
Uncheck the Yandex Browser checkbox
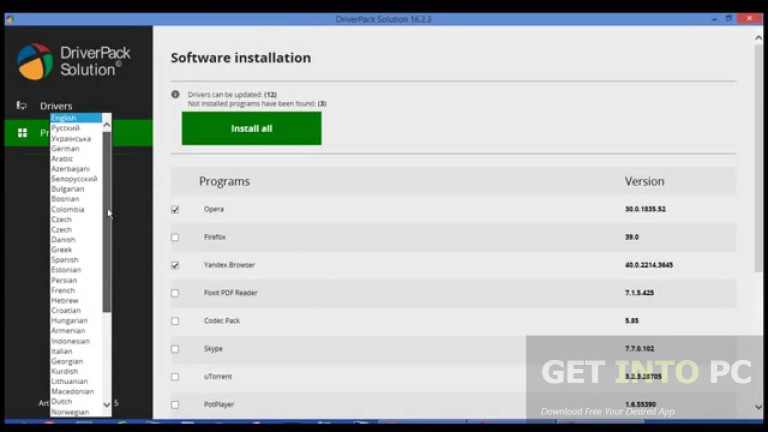click(x=175, y=265)
